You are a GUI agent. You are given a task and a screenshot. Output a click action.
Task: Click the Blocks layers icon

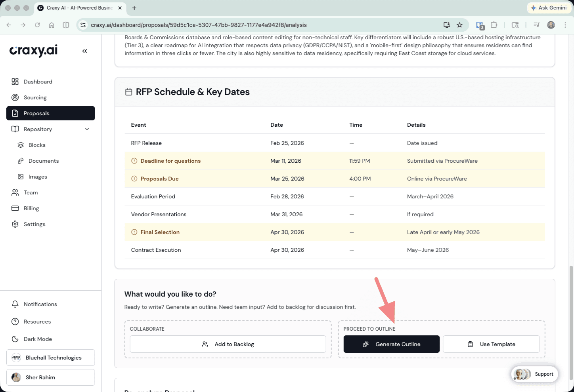(21, 145)
